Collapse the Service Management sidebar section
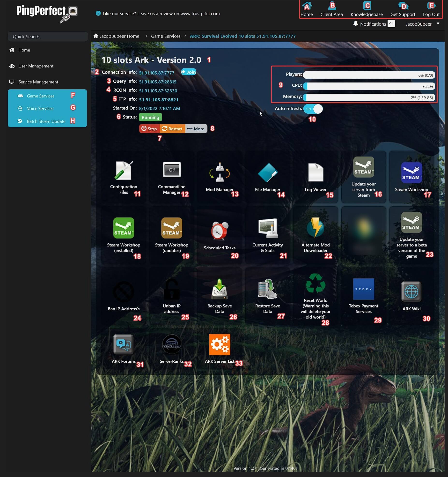 point(38,82)
